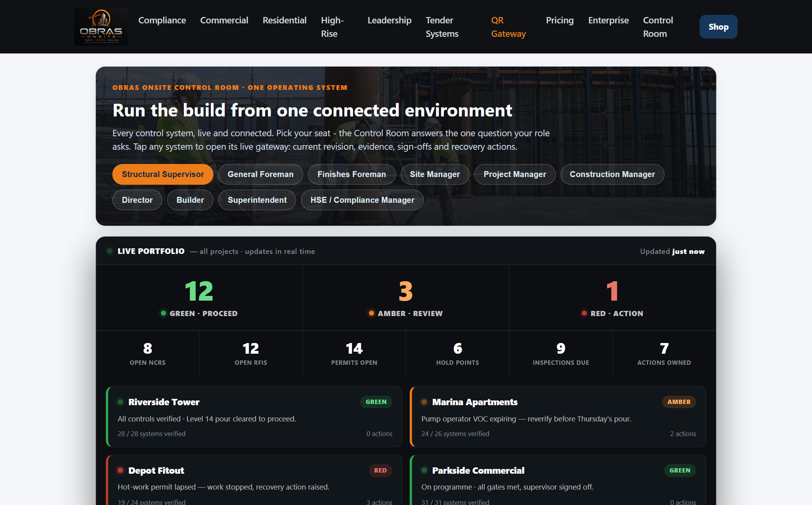
Task: Choose the Construction Manager role
Action: tap(612, 174)
